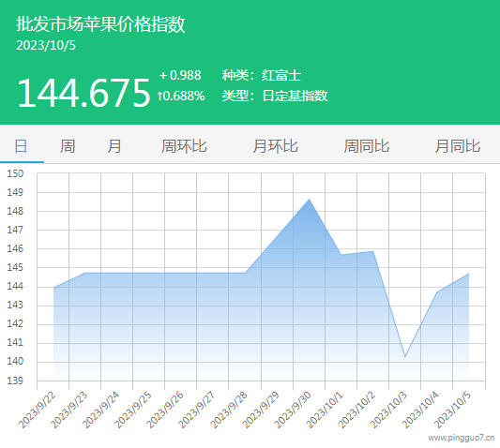This screenshot has height=448, width=500.
Task: Select the 日 daily tab
Action: (21, 146)
